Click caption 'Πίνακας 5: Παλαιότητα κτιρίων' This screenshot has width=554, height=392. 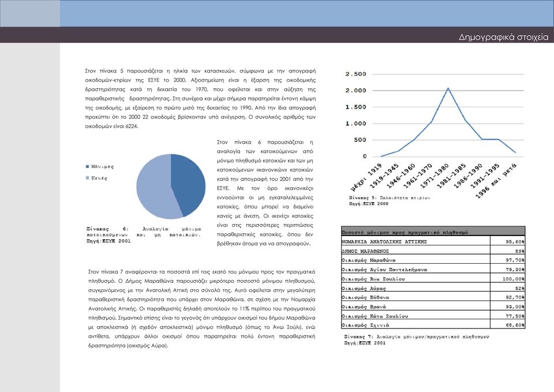(390, 198)
